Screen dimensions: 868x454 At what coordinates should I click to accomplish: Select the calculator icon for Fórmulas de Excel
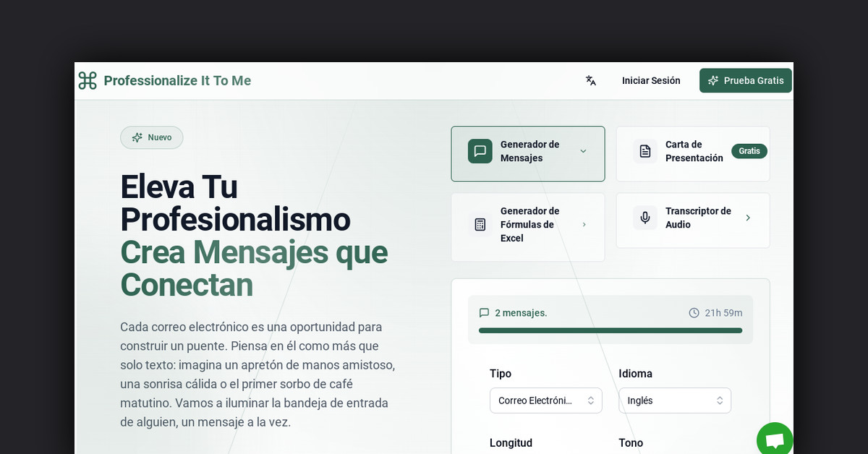click(x=480, y=224)
